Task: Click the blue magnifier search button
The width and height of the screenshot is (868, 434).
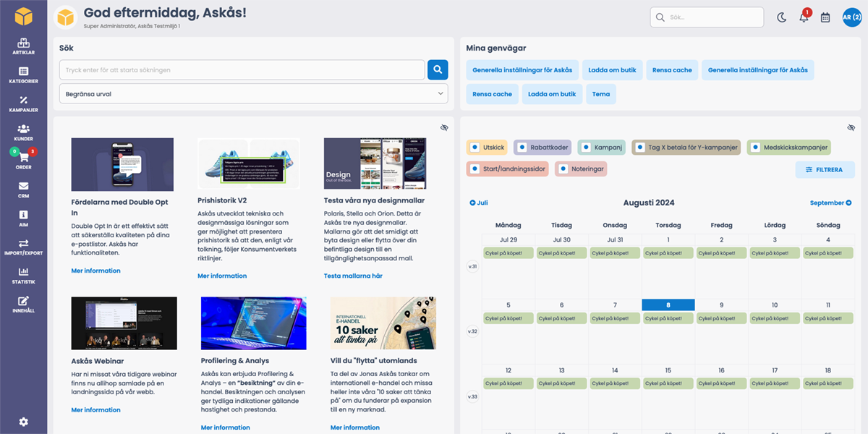Action: (438, 69)
